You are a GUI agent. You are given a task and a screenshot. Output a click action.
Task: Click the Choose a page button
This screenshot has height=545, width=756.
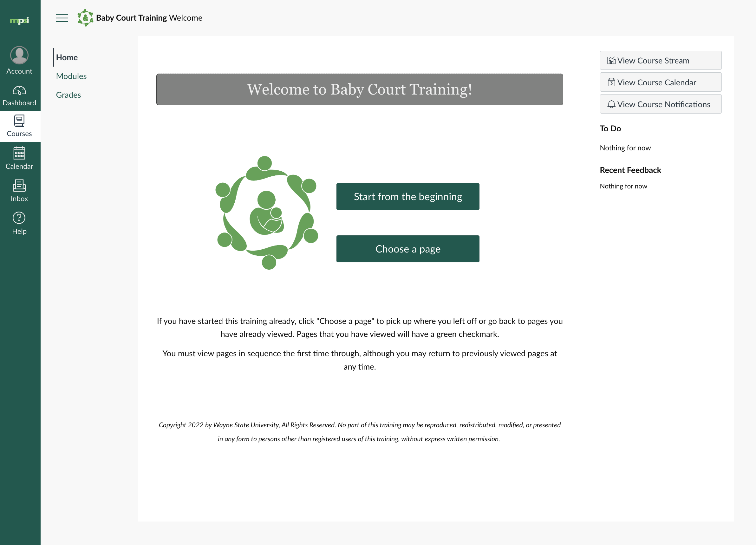click(408, 249)
